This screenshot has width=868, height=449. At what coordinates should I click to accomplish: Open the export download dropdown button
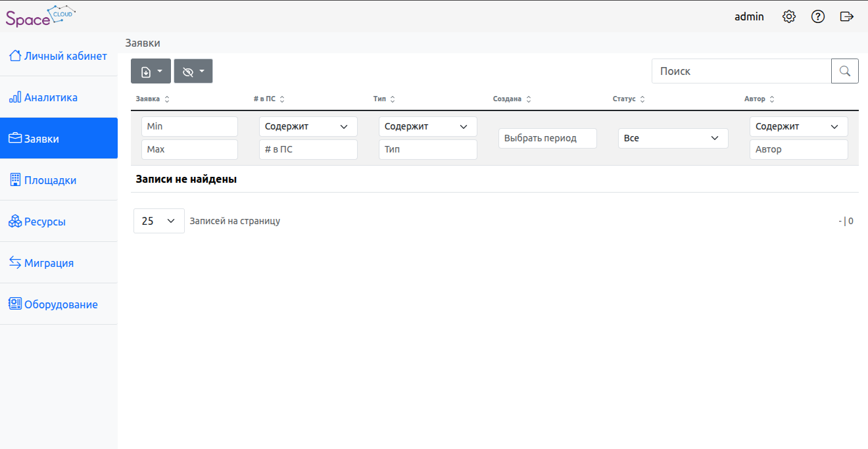[x=151, y=71]
